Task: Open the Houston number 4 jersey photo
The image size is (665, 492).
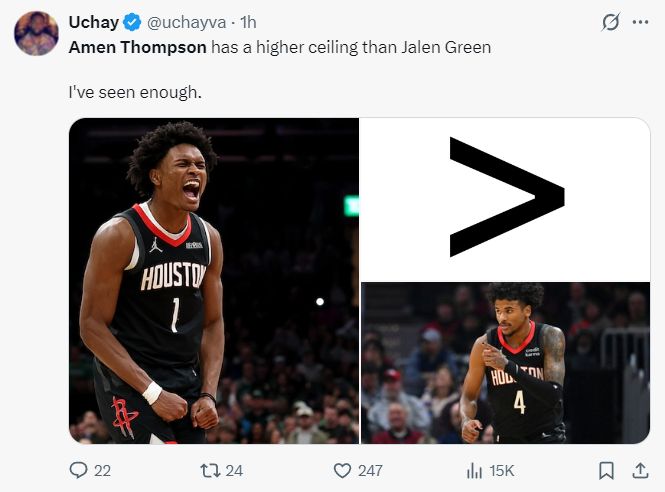Action: pyautogui.click(x=505, y=363)
